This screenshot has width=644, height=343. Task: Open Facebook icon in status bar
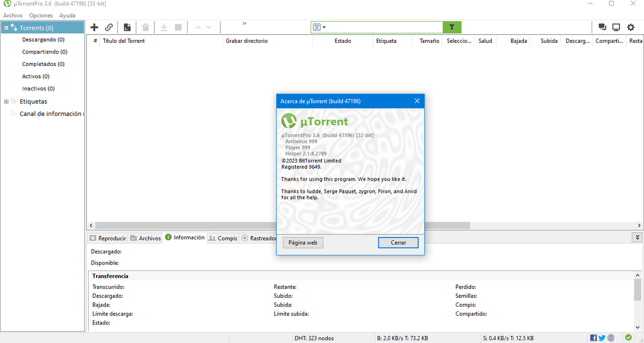[594, 338]
